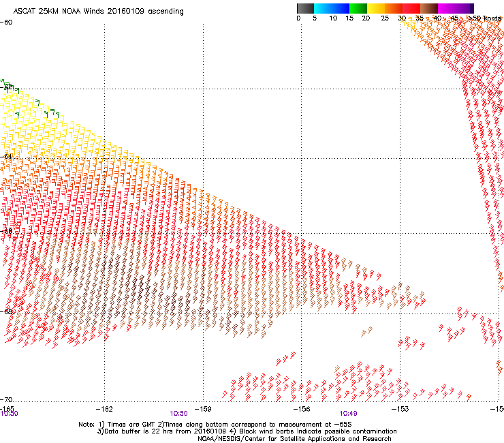Click the 'ASCAT 25KM NOAA Winds 20160109 ascending' title
Image resolution: width=504 pixels, height=443 pixels.
pyautogui.click(x=98, y=12)
